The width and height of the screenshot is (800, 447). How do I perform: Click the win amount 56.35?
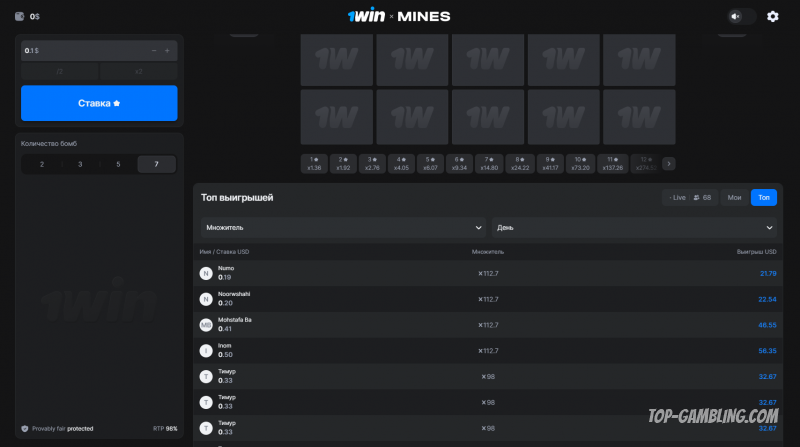767,351
